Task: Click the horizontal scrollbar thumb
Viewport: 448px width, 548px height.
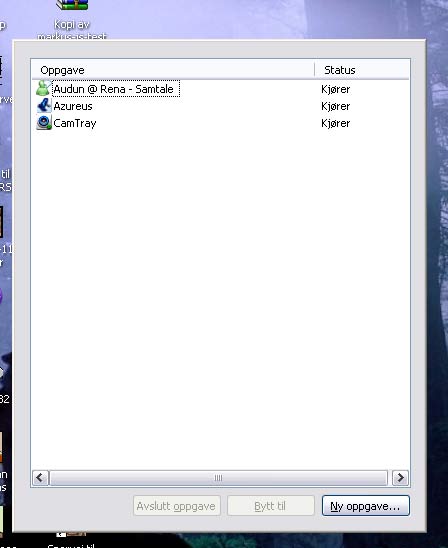Action: [x=219, y=478]
